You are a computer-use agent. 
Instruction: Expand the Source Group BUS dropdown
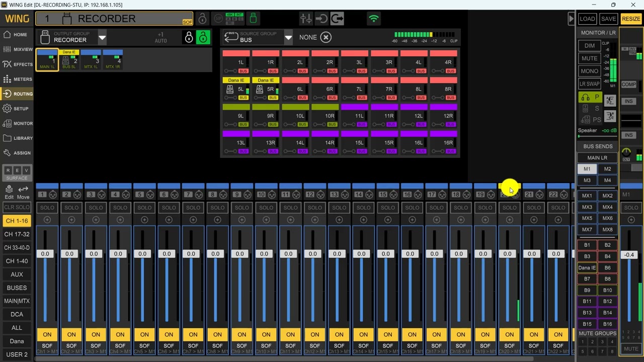[288, 37]
